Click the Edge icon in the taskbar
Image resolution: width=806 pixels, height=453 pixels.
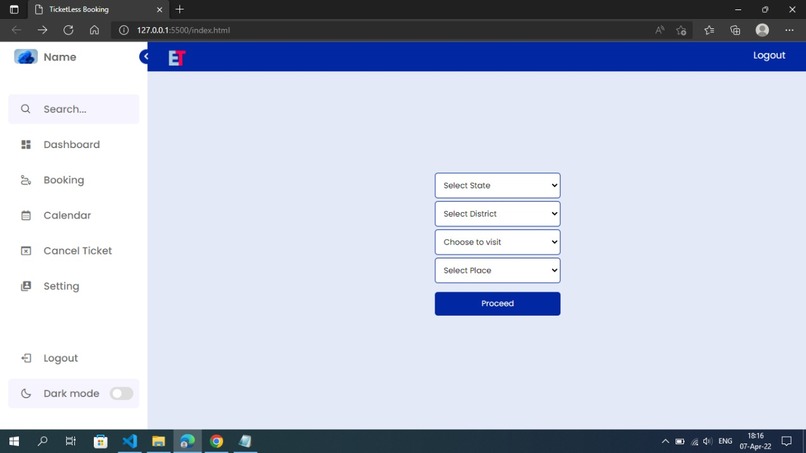tap(187, 441)
